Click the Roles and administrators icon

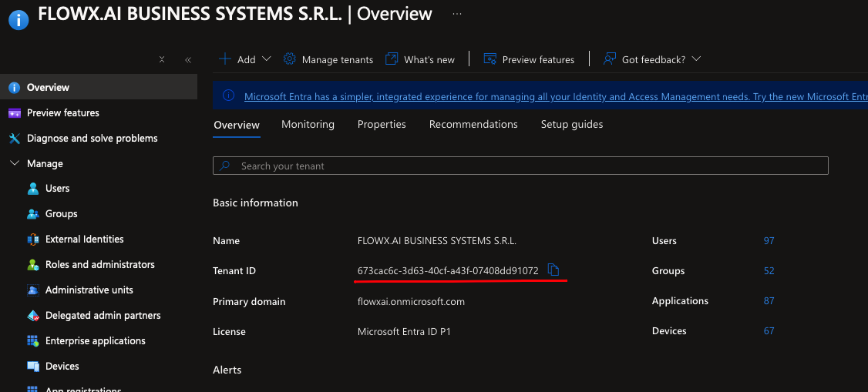(x=33, y=265)
